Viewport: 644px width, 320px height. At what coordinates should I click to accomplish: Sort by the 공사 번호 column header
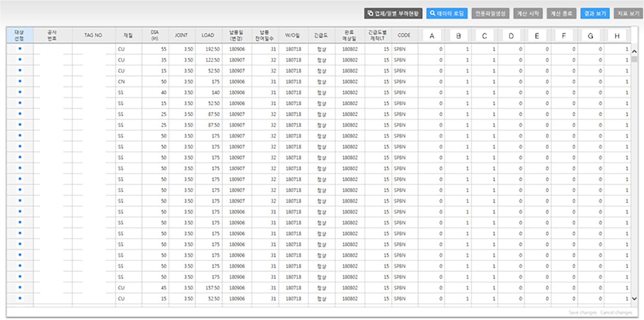(x=52, y=35)
